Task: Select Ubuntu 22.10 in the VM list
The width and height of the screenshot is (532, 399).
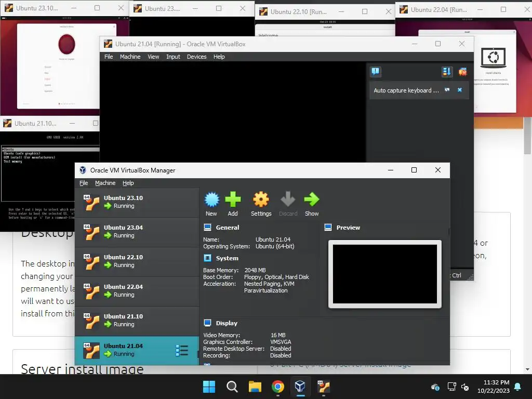Action: point(137,261)
